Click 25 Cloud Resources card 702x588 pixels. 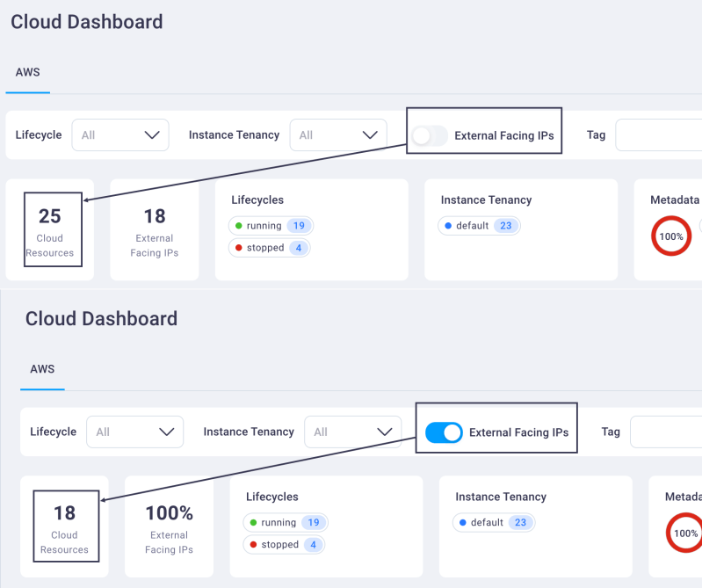point(50,229)
